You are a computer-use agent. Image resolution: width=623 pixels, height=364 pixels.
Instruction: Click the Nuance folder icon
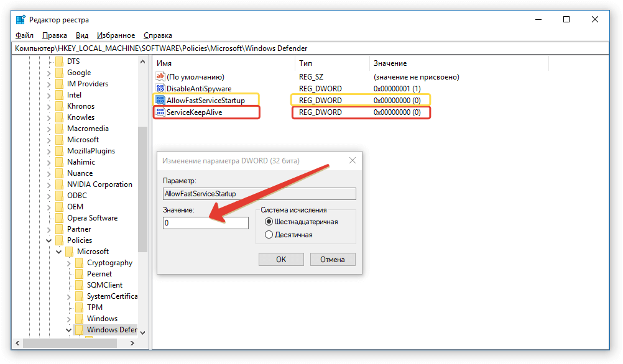(59, 173)
